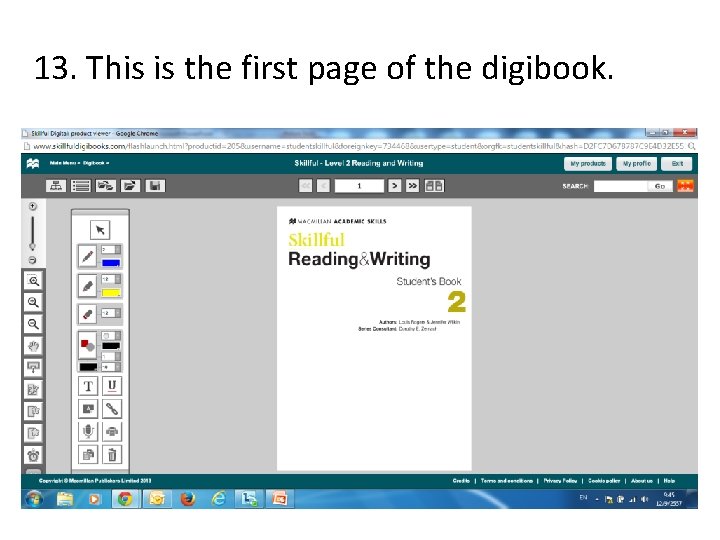
Task: Open the Digibook menu
Action: click(96, 163)
